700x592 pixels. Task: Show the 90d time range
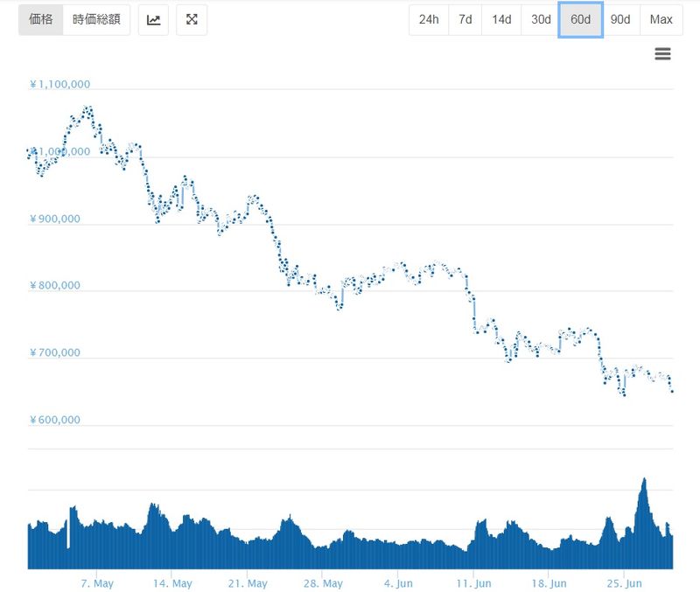(x=620, y=20)
